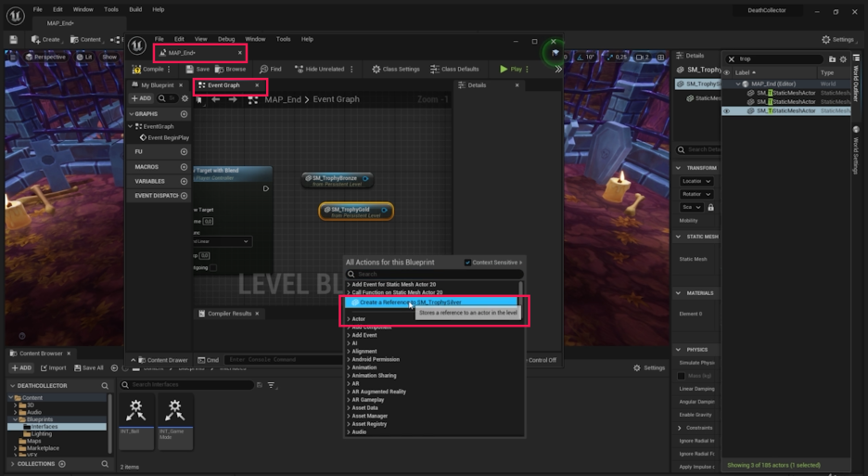Save the blueprint in blueprint editor toolbar
Image resolution: width=868 pixels, height=476 pixels.
198,70
